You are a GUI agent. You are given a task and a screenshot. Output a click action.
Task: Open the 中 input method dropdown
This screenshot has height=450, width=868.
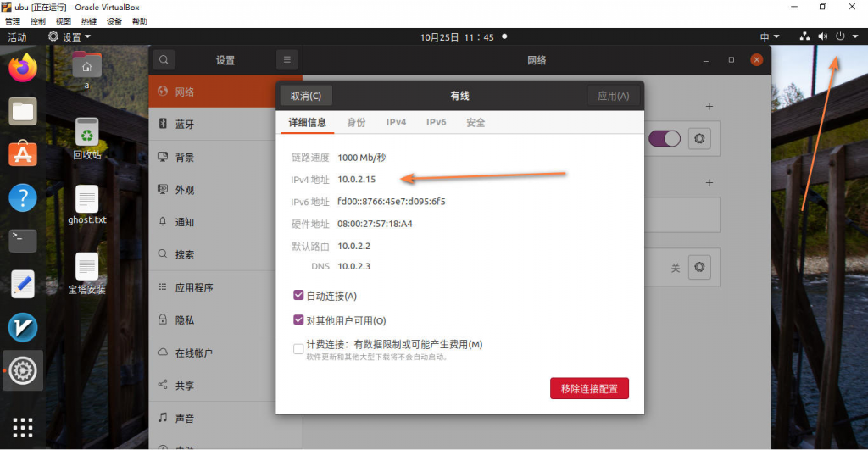pyautogui.click(x=770, y=37)
